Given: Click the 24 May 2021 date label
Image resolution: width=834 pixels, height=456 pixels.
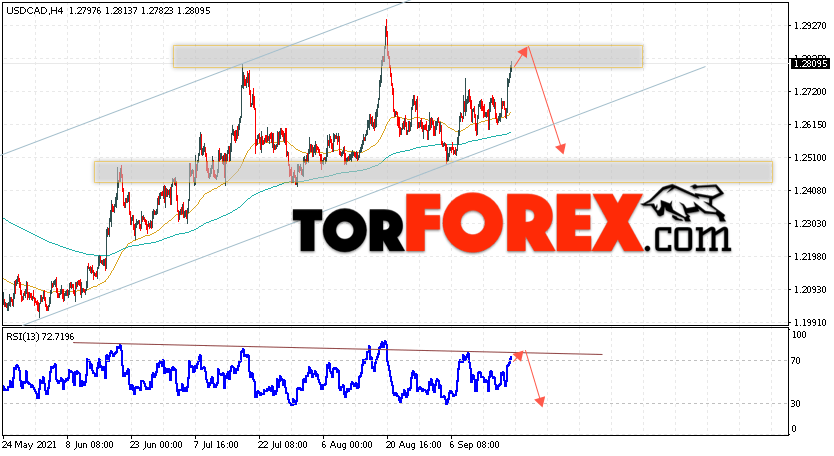Looking at the screenshot, I should [30, 445].
